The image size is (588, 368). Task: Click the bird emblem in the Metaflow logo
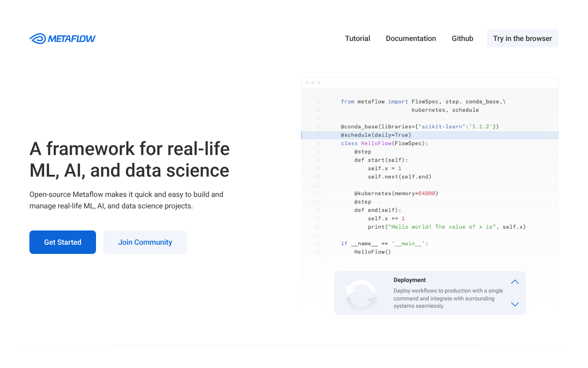pos(37,38)
